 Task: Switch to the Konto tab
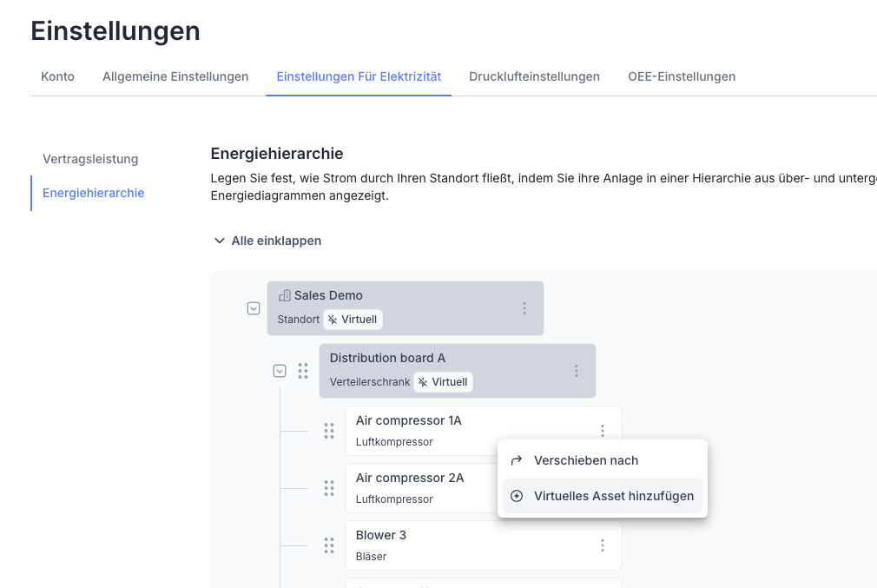tap(57, 76)
